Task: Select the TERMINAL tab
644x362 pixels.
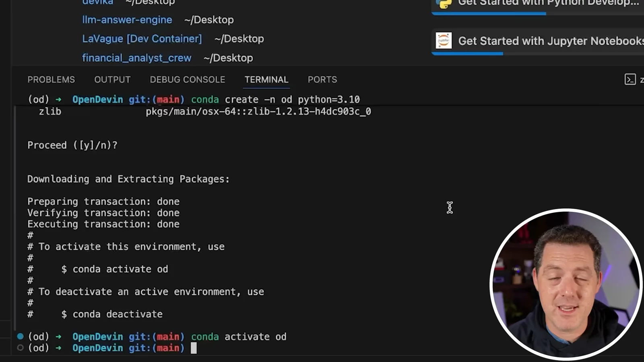Action: tap(266, 80)
